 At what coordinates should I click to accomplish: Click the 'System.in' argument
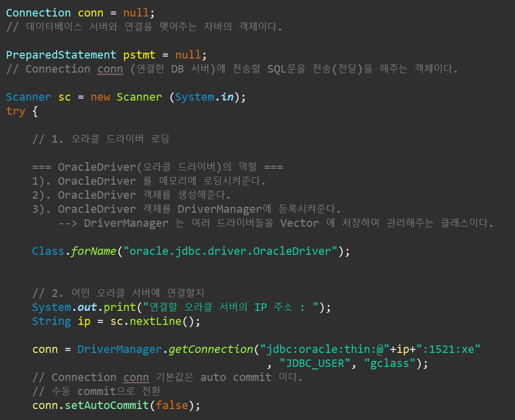204,97
